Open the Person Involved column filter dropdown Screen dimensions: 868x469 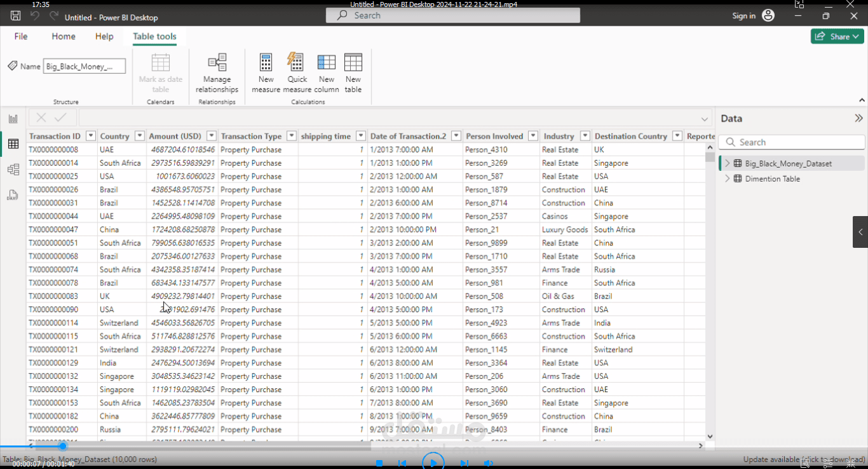point(532,136)
